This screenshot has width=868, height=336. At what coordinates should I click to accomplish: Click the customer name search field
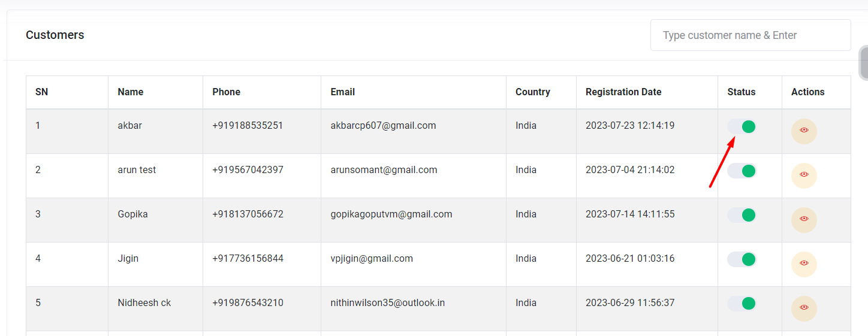click(750, 35)
